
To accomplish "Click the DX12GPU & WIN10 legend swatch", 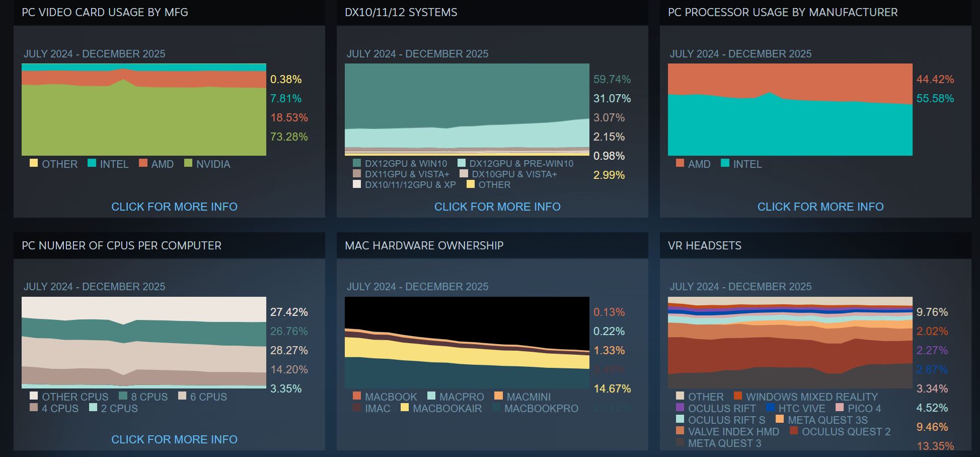I will (357, 163).
